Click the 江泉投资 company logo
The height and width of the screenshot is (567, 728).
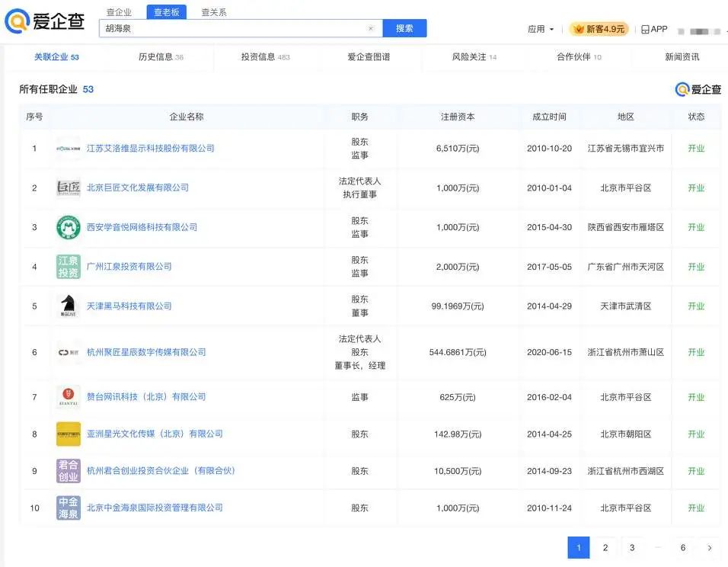[68, 266]
